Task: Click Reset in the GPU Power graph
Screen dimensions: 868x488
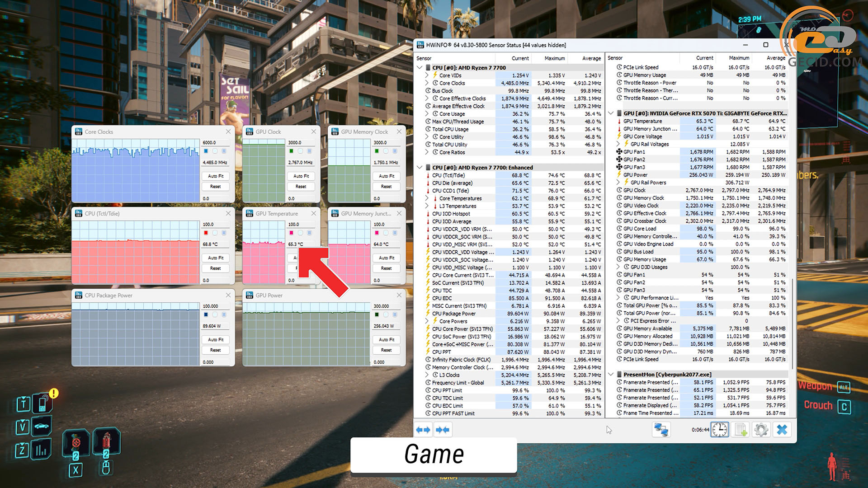Action: pos(387,350)
